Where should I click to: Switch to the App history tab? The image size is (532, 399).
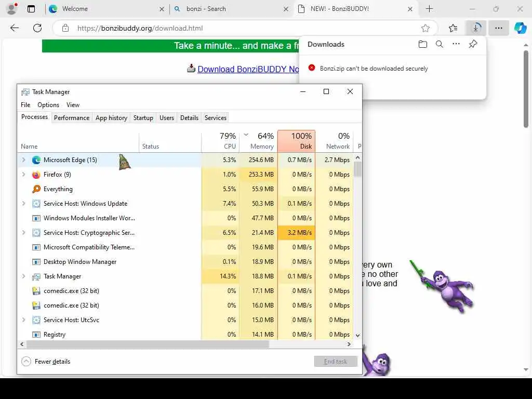pyautogui.click(x=111, y=118)
